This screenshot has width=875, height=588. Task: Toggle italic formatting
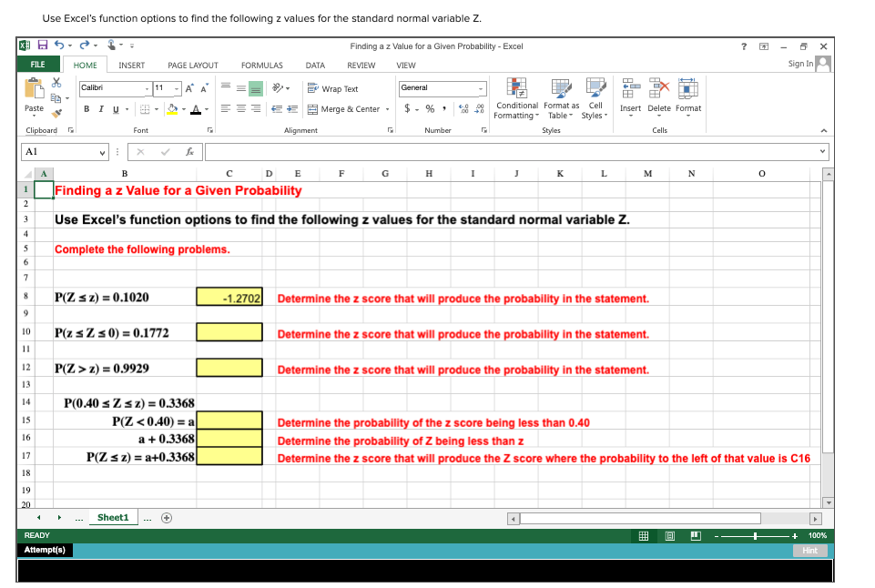100,108
